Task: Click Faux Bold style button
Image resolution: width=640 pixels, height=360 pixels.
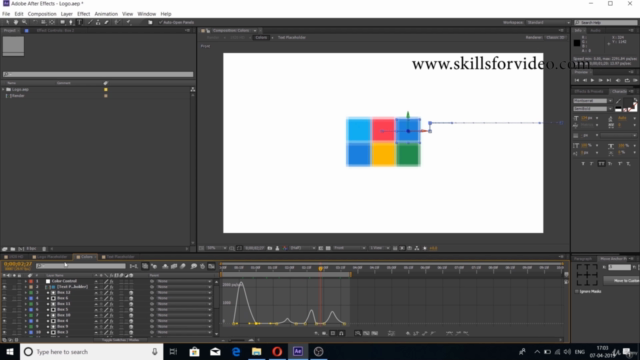Action: [x=583, y=164]
